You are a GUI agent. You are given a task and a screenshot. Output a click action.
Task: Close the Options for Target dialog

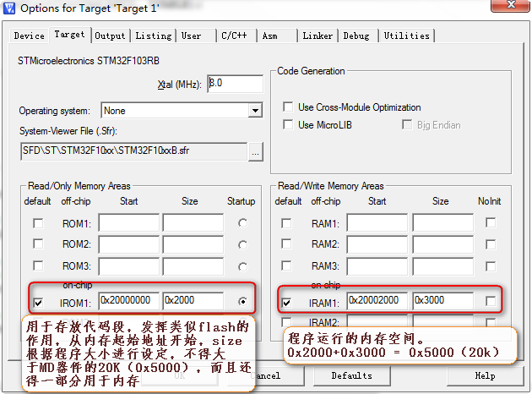click(x=510, y=5)
